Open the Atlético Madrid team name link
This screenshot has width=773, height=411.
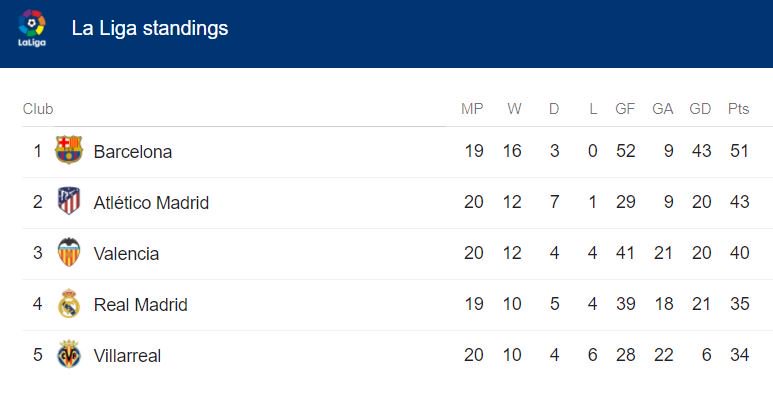151,203
